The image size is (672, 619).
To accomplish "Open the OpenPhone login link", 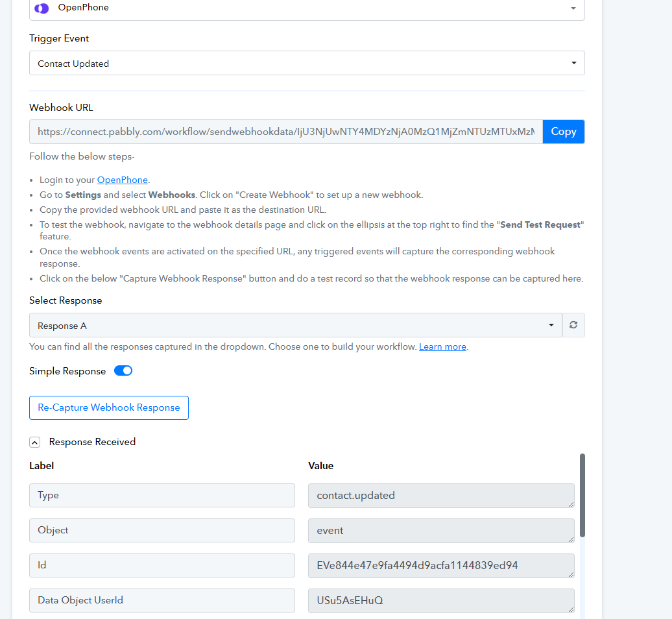I will [x=122, y=180].
